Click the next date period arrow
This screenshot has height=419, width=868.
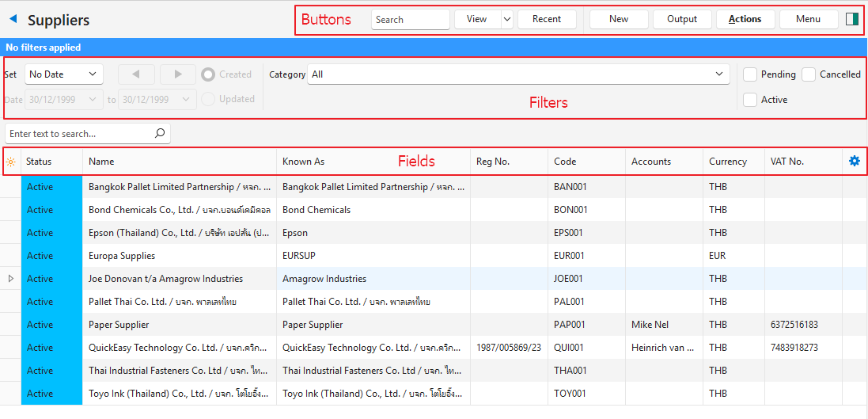[177, 74]
